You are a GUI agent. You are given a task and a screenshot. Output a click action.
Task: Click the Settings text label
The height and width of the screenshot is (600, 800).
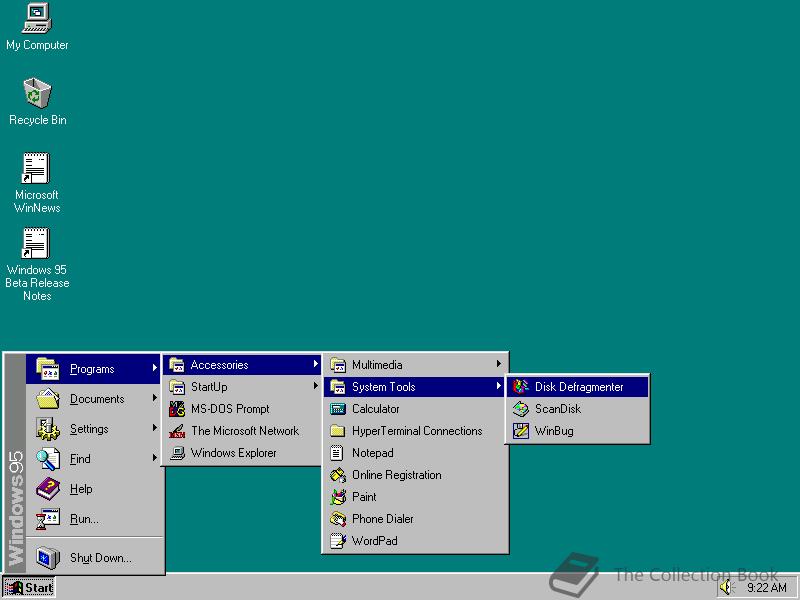[x=89, y=429]
